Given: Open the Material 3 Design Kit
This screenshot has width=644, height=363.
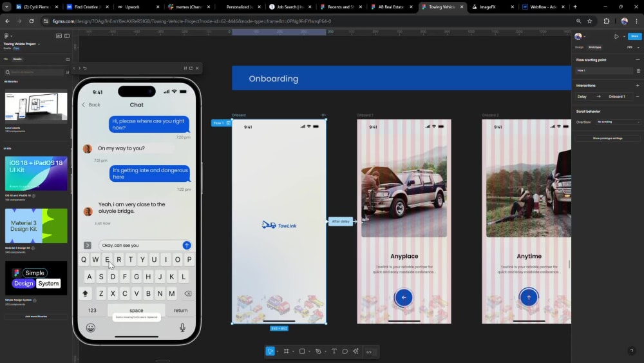Looking at the screenshot, I should pyautogui.click(x=36, y=226).
